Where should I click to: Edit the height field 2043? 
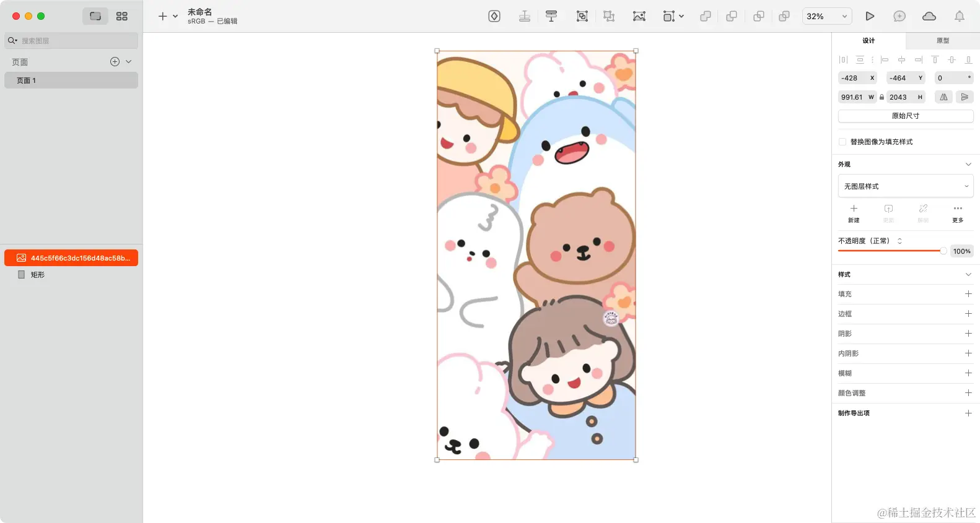[906, 97]
